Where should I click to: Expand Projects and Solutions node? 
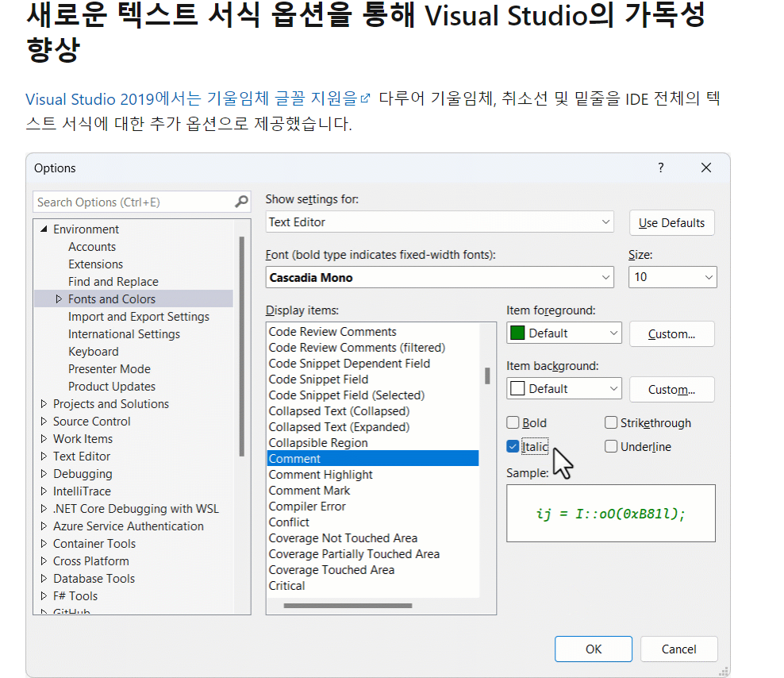(x=44, y=404)
